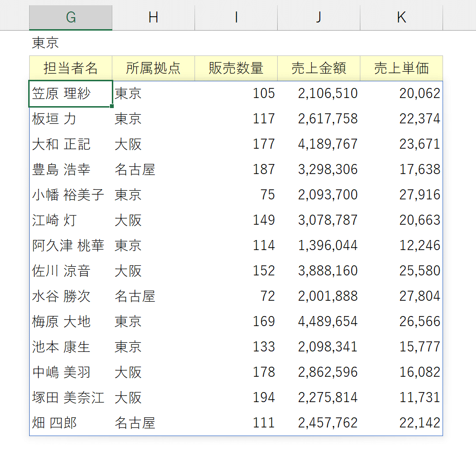Select the cell 中嶋 美羽
Viewport: 476px width, 459px height.
[x=71, y=372]
